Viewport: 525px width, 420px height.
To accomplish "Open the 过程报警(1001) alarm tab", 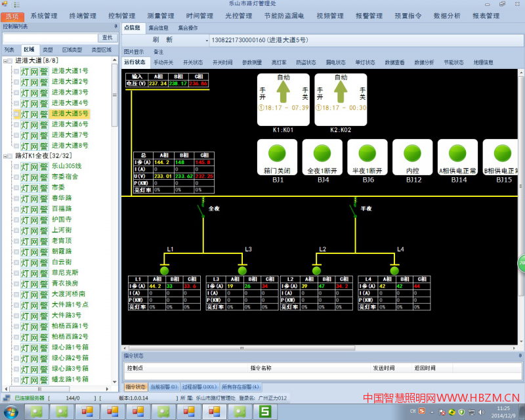I will pos(199,387).
